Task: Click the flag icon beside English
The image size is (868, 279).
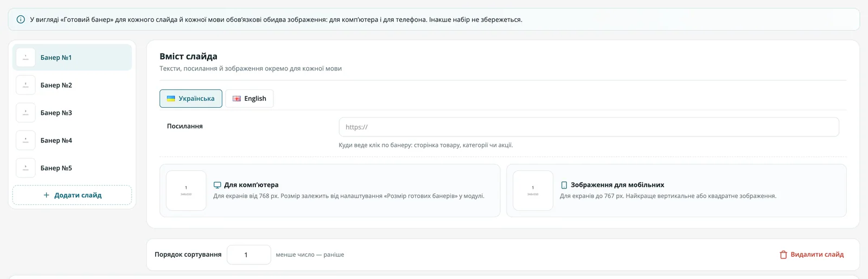Action: click(237, 99)
